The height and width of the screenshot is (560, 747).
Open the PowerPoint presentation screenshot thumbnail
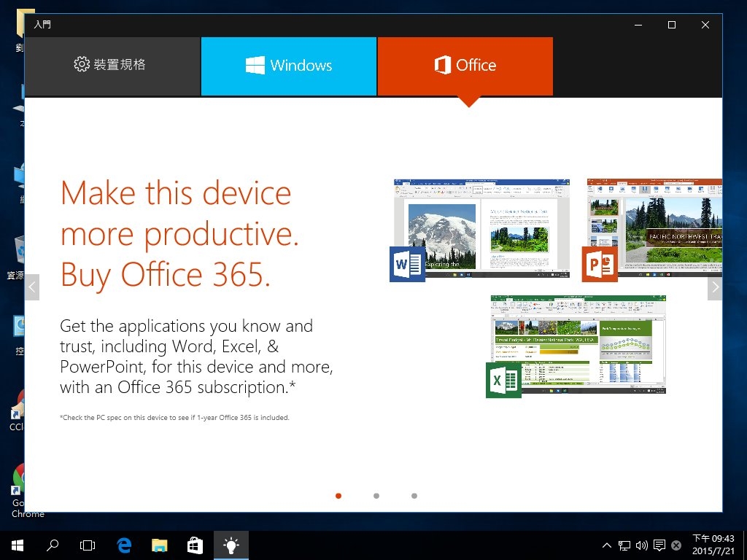[654, 228]
